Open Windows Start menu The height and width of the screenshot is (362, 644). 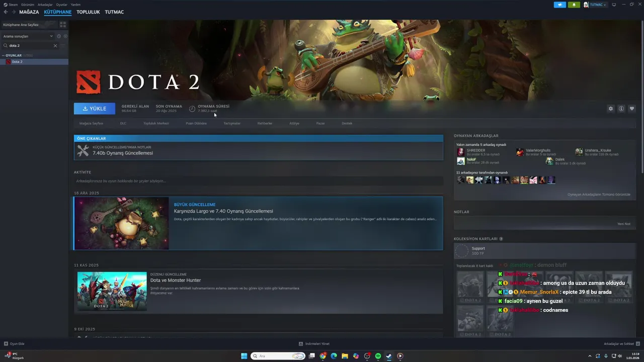pos(244,356)
